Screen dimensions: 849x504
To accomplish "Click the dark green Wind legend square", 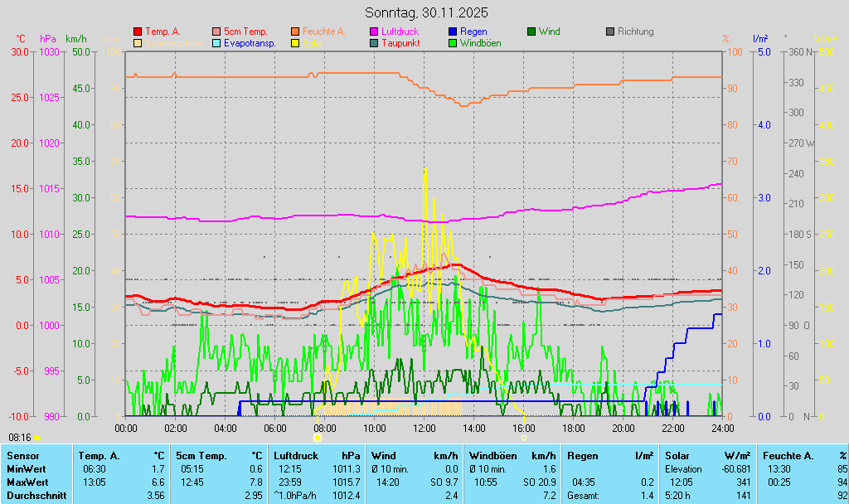I will (531, 31).
